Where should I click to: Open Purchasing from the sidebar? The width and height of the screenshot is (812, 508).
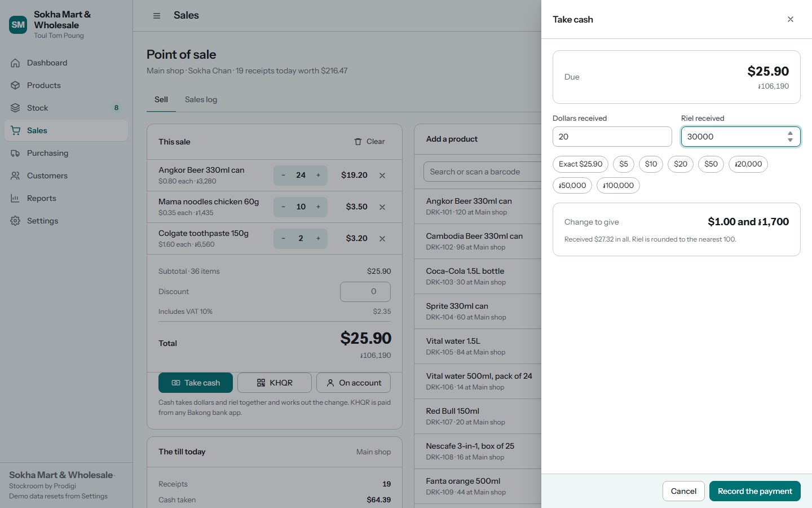pos(66,153)
